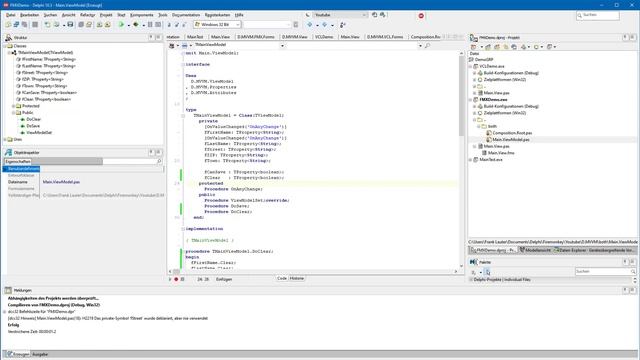
Task: Switch to the D.MVVM.VCL.Forms editor tab
Action: [385, 37]
